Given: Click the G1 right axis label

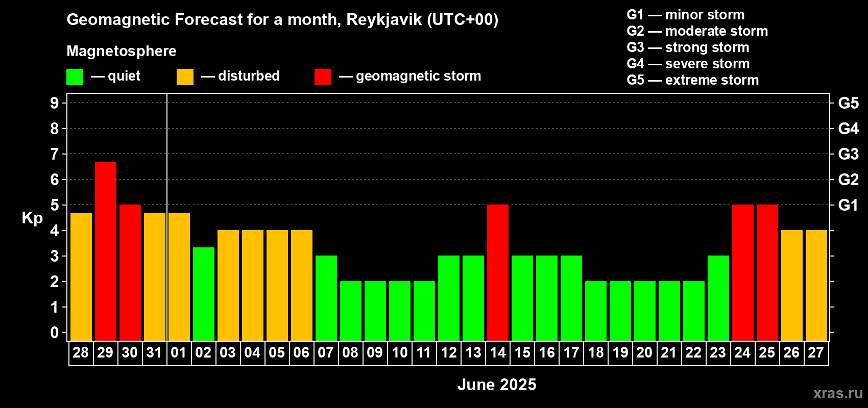Looking at the screenshot, I should (849, 205).
